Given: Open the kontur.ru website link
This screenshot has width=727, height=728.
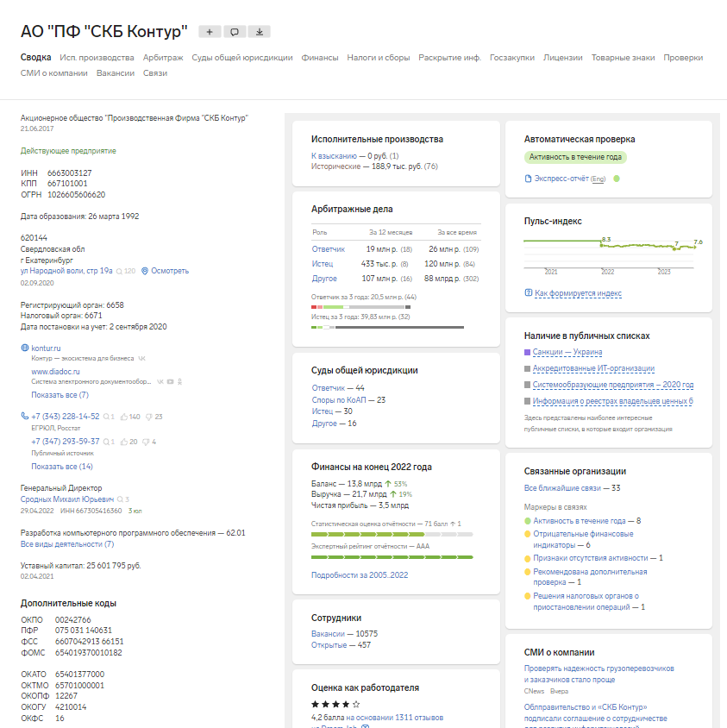Looking at the screenshot, I should (46, 348).
